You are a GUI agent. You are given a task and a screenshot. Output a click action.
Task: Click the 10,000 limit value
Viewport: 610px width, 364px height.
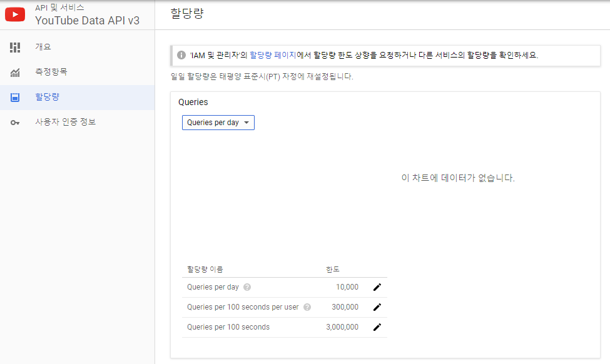(x=347, y=287)
